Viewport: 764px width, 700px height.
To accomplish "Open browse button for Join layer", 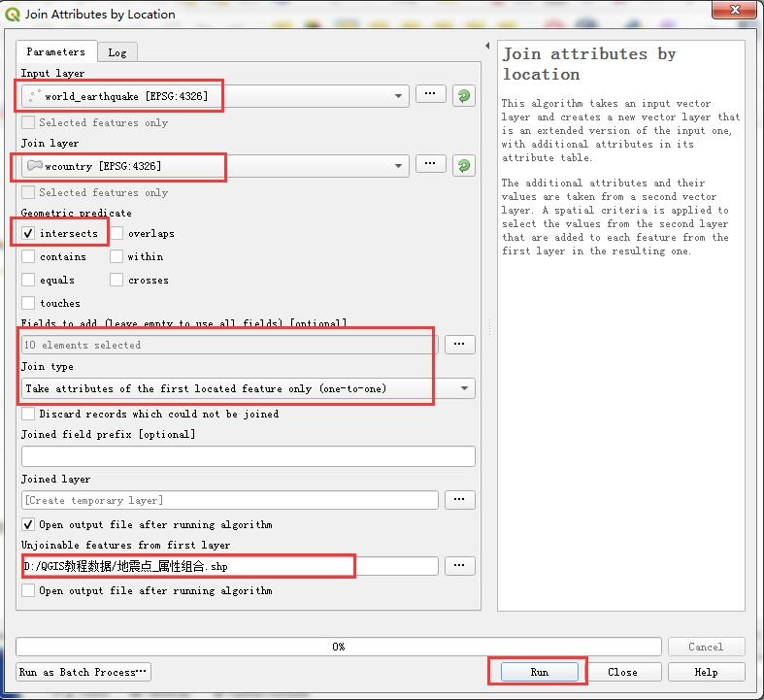I will tap(430, 163).
